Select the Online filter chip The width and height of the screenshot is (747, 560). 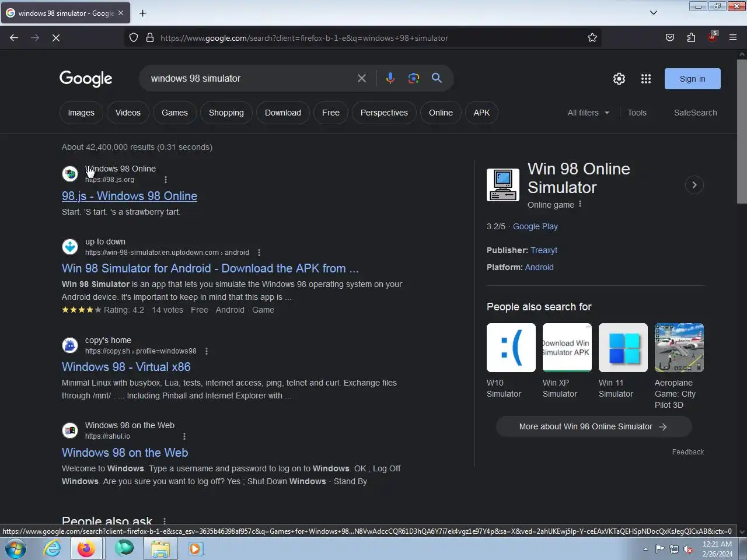(x=441, y=113)
